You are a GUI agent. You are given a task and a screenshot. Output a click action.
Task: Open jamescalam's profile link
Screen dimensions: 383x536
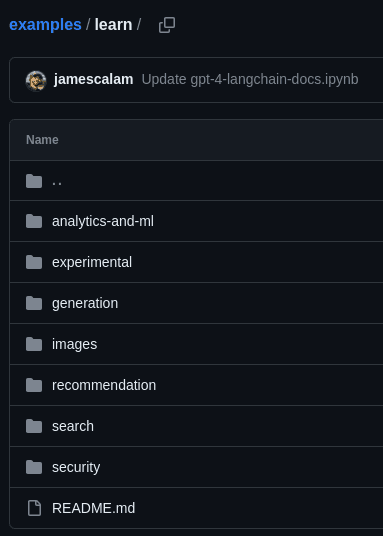tap(93, 79)
